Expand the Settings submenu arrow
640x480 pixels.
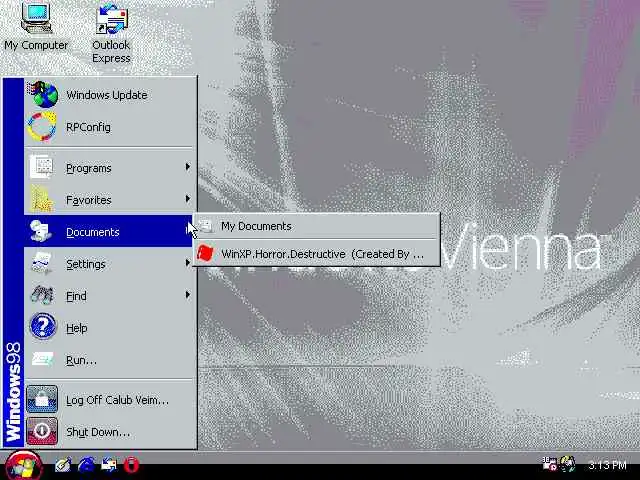click(x=187, y=262)
